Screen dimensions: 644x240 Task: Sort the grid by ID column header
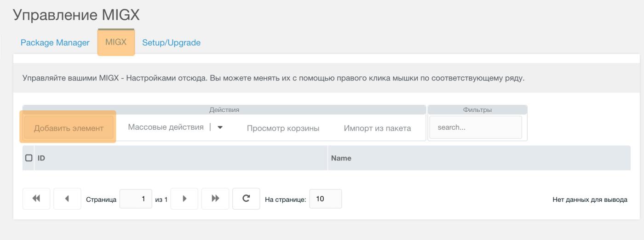(x=181, y=158)
